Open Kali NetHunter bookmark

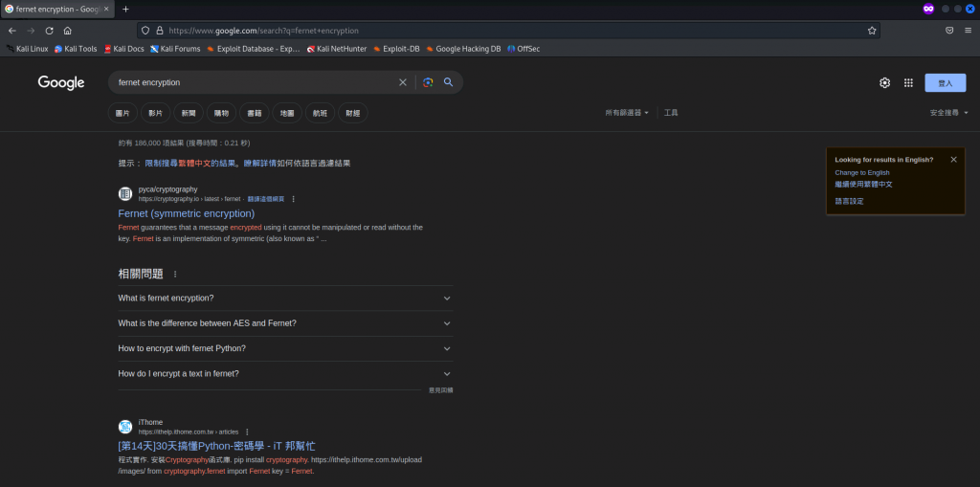(x=337, y=49)
